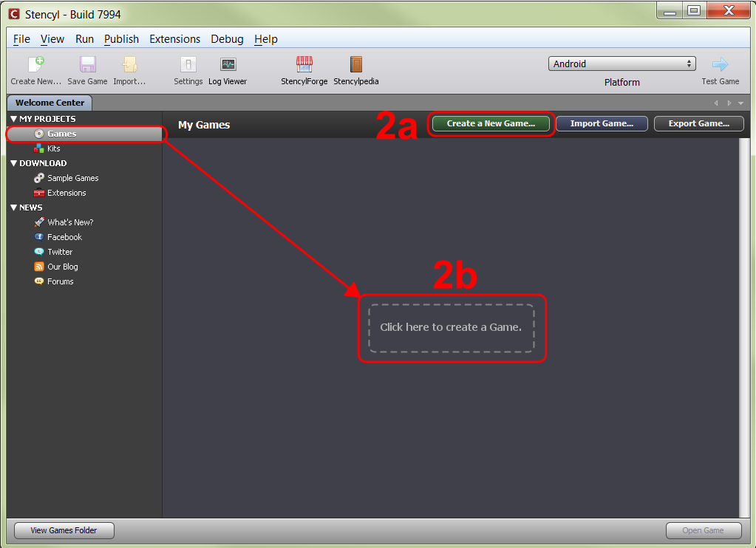Click the next tab arrow

point(729,103)
